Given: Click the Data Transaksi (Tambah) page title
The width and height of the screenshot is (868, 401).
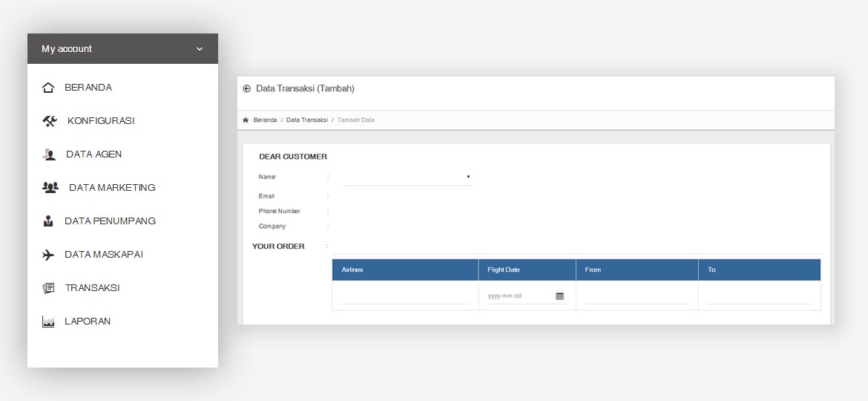Looking at the screenshot, I should pos(305,88).
